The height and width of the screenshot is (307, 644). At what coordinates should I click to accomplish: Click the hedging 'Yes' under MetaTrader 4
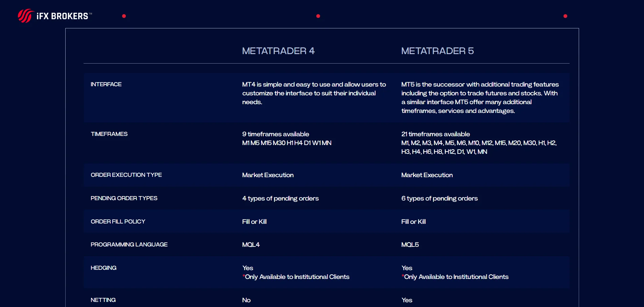pyautogui.click(x=248, y=268)
